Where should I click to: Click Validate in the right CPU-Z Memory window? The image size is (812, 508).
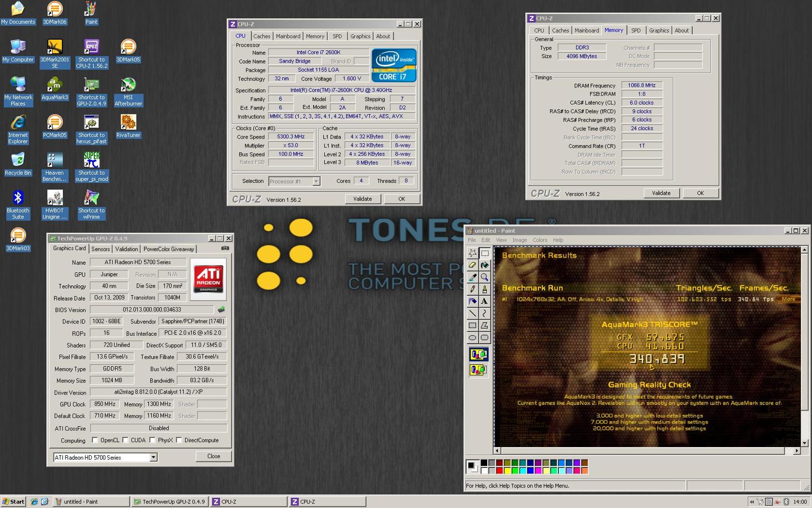click(x=661, y=193)
